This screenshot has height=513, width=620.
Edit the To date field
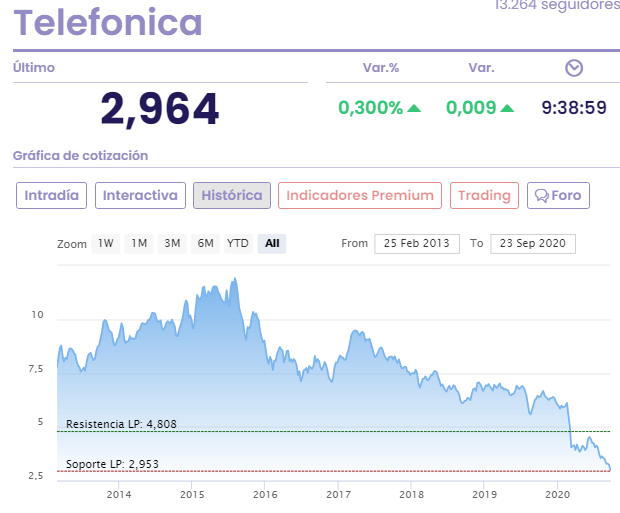(x=533, y=243)
